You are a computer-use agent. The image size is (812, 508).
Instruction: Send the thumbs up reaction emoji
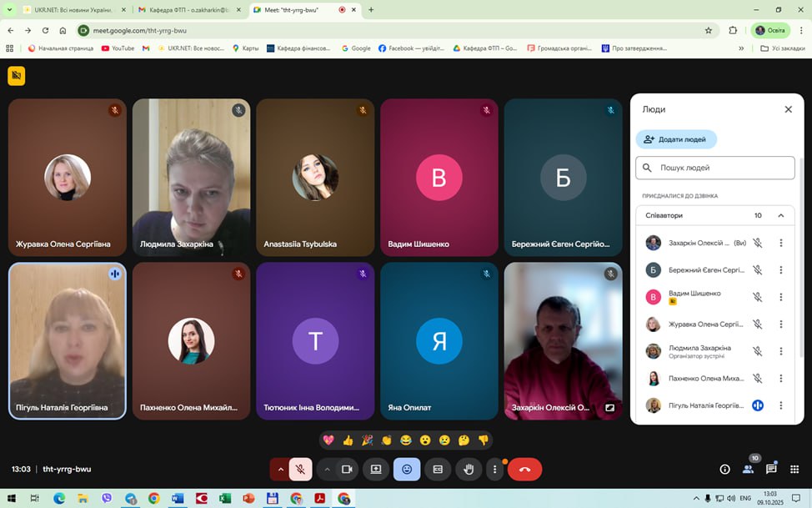(348, 440)
